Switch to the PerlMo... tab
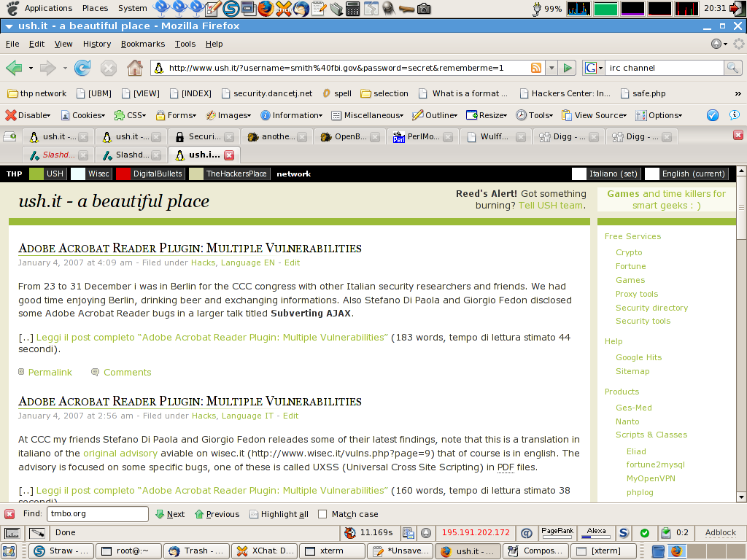Image resolution: width=747 pixels, height=560 pixels. coord(423,136)
